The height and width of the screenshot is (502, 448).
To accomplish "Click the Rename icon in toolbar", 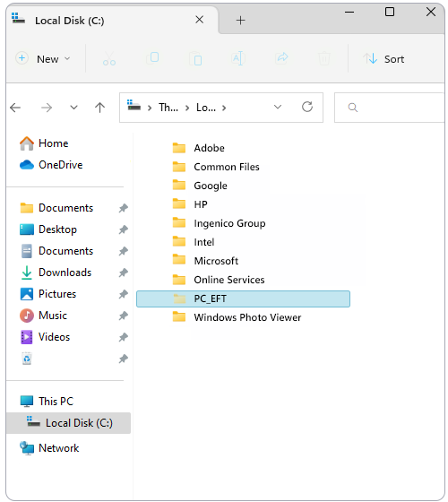I will [238, 58].
